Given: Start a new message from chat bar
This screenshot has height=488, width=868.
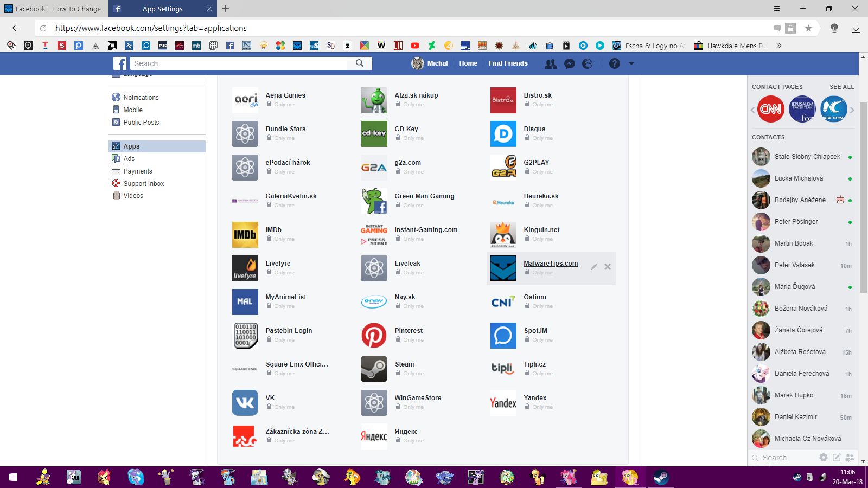Looking at the screenshot, I should coord(837,458).
